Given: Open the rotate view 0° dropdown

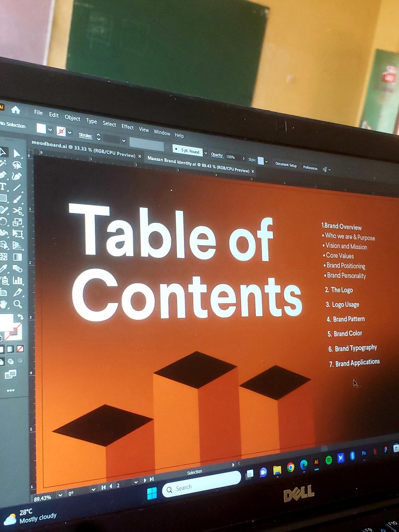Looking at the screenshot, I should 94,489.
